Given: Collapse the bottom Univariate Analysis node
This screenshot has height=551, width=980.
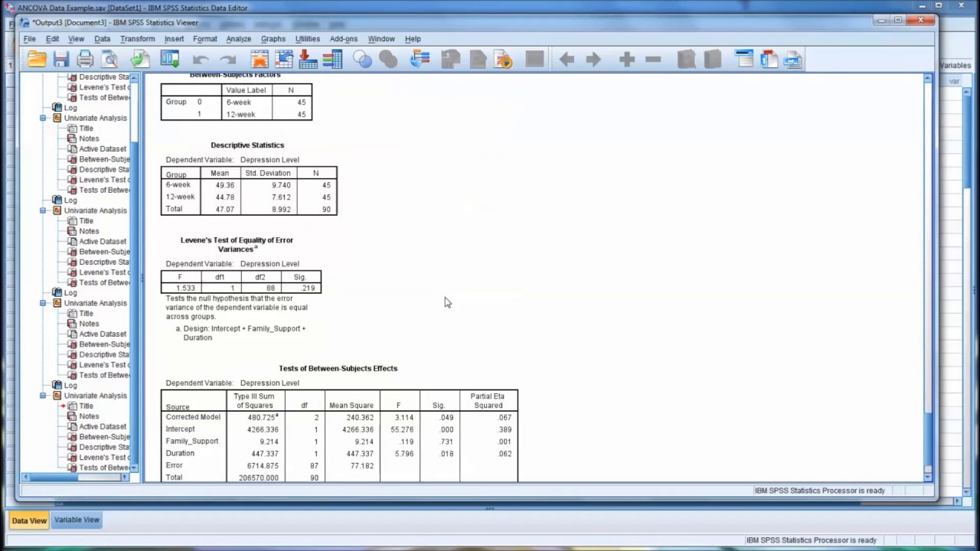Looking at the screenshot, I should click(43, 396).
